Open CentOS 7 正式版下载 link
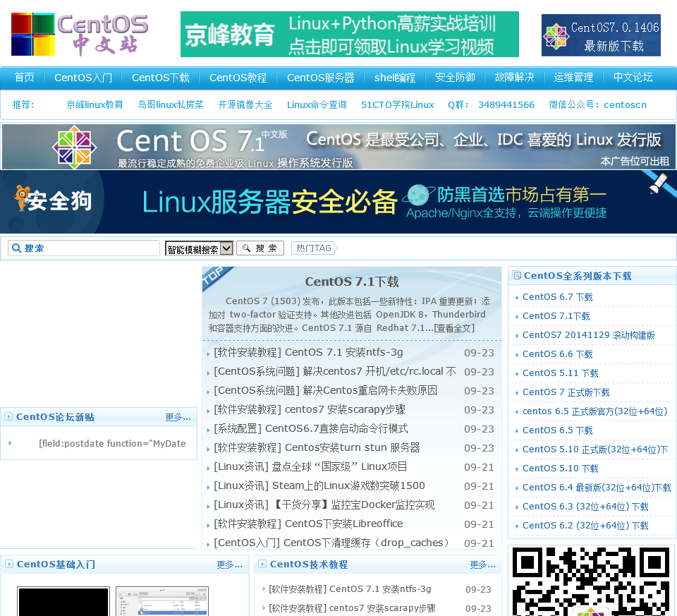Image resolution: width=677 pixels, height=616 pixels. click(566, 392)
